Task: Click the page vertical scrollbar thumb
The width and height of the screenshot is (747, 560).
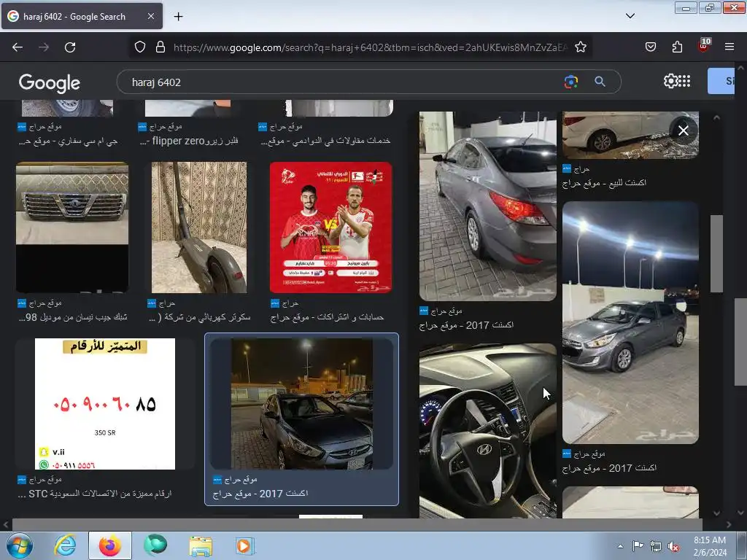Action: point(740,341)
